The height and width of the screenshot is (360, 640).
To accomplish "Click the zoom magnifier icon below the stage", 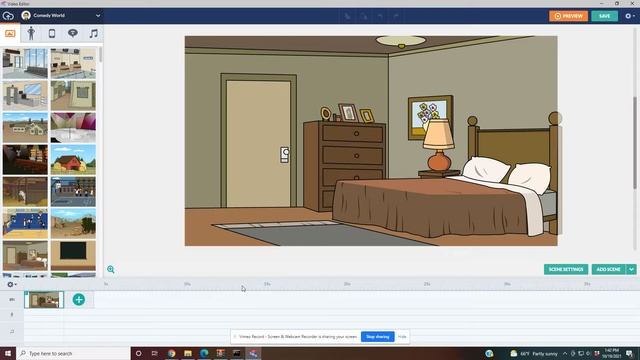I will (111, 269).
